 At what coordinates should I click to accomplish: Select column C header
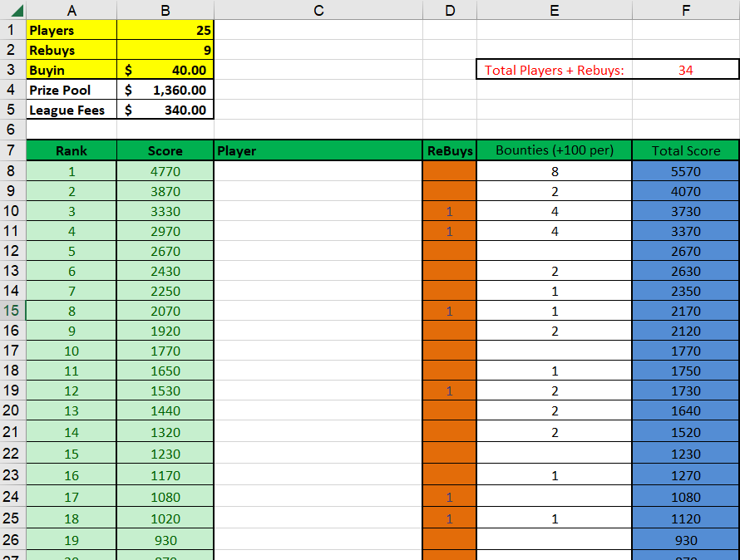318,9
